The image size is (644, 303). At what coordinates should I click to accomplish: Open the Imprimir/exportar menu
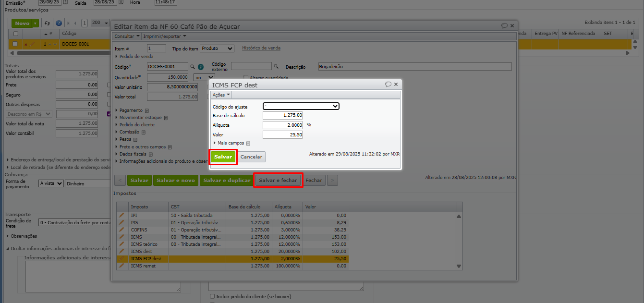click(x=165, y=36)
